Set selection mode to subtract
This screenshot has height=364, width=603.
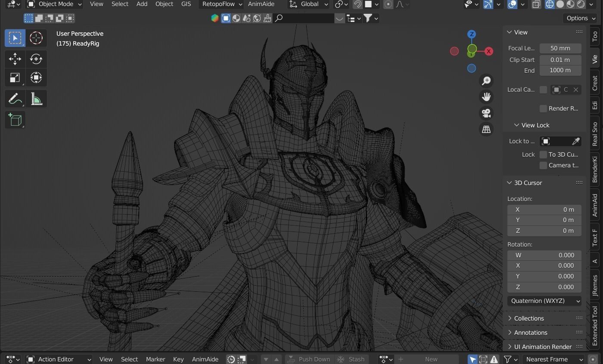point(49,18)
